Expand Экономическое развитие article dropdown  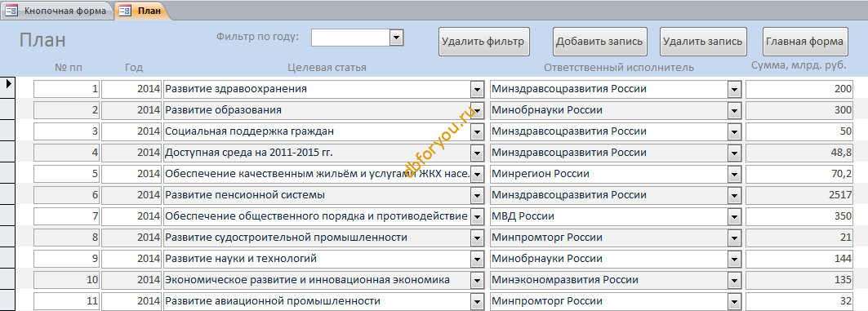[x=477, y=281]
